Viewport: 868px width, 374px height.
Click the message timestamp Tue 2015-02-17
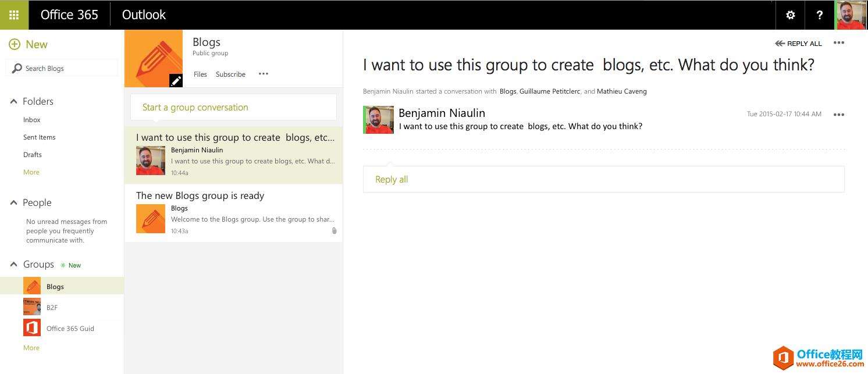(784, 114)
